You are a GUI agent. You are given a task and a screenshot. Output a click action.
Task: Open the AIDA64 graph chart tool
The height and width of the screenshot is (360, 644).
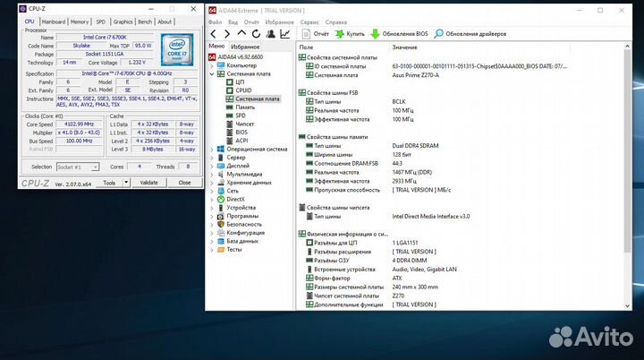pyautogui.click(x=285, y=34)
